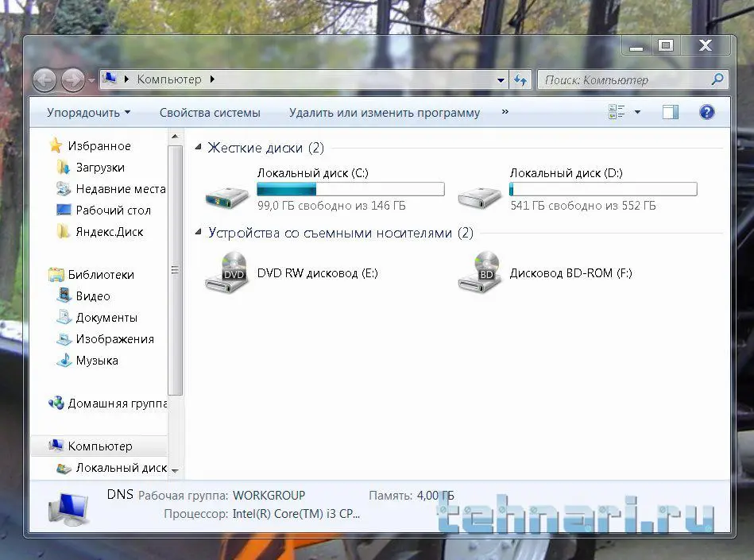The width and height of the screenshot is (754, 560).
Task: Click Удалить или изменить программу
Action: coord(385,113)
